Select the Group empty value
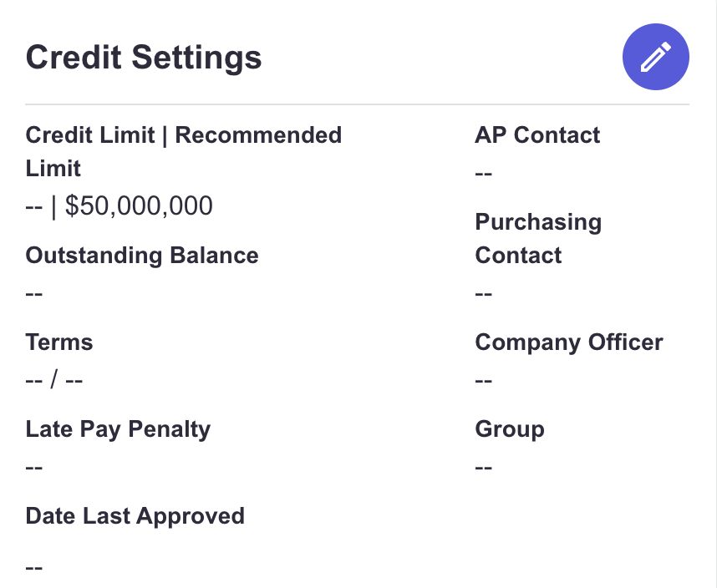717x588 pixels. click(x=483, y=468)
